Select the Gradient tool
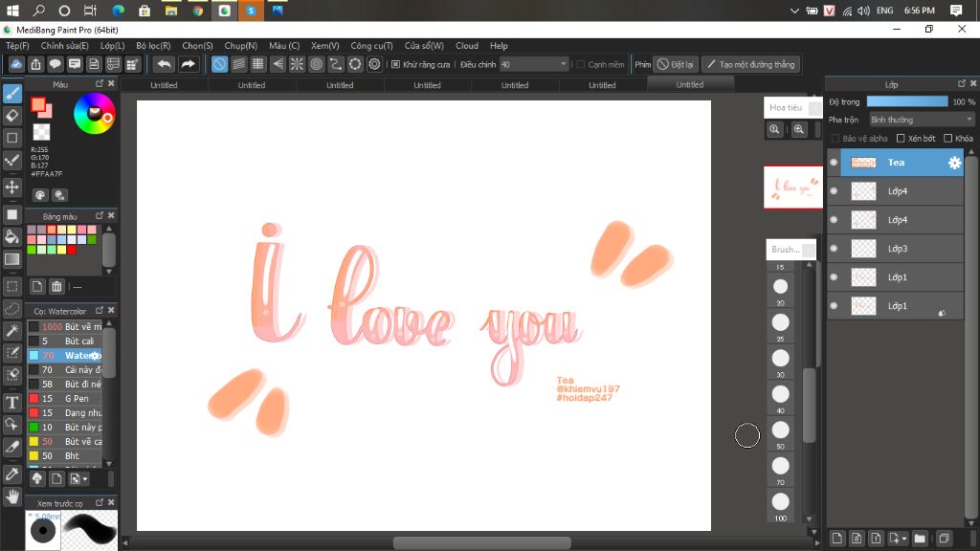 11,258
